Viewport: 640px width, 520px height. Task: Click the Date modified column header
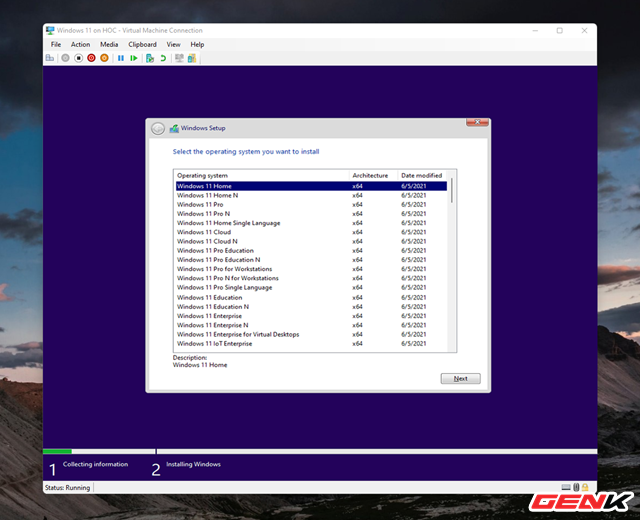click(x=422, y=176)
